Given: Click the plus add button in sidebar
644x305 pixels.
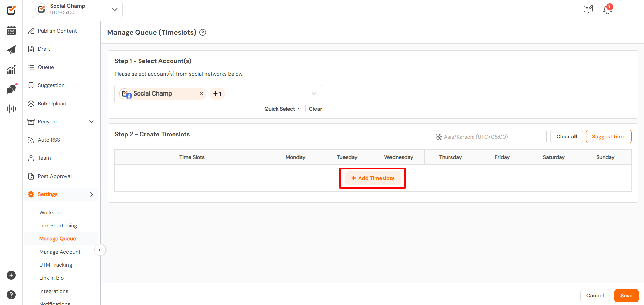Looking at the screenshot, I should 11,275.
